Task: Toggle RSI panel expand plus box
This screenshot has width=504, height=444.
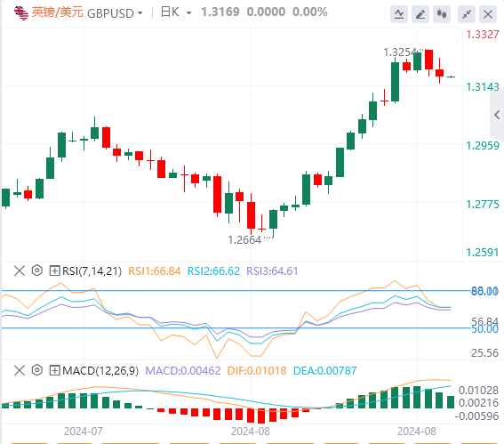Action: [54, 270]
